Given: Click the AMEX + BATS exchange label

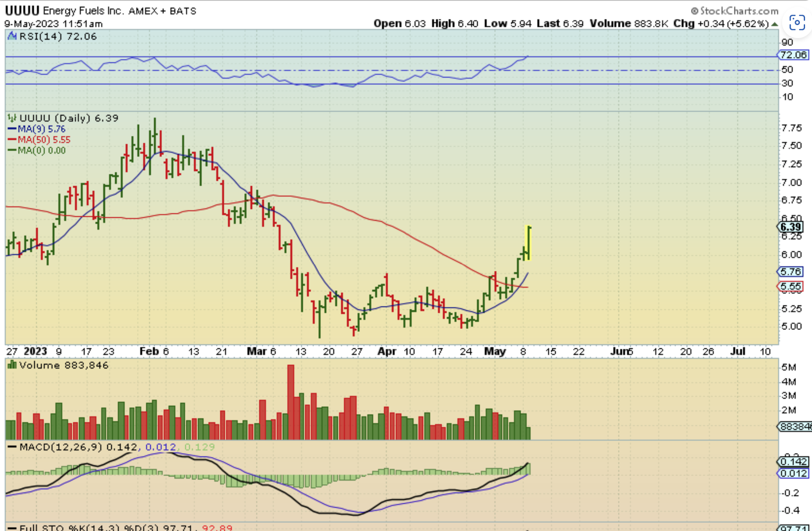Looking at the screenshot, I should click(162, 11).
